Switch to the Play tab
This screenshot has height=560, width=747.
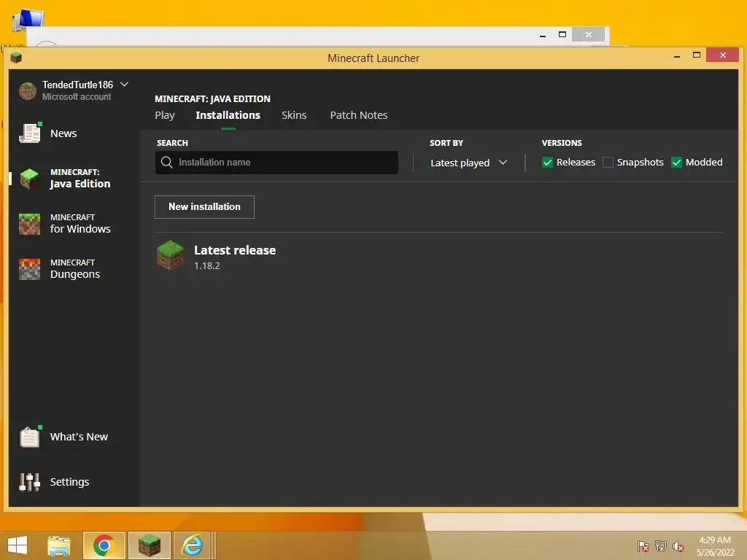click(x=165, y=115)
